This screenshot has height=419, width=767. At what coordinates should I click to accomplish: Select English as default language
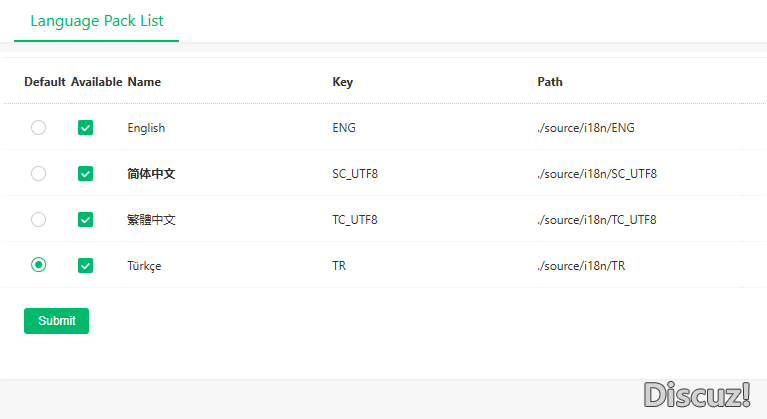[38, 128]
